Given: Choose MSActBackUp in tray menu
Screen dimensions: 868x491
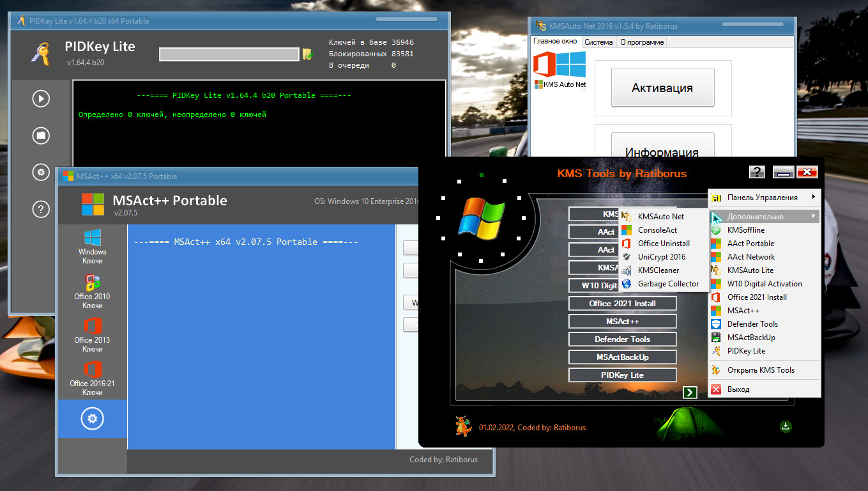Looking at the screenshot, I should point(764,338).
